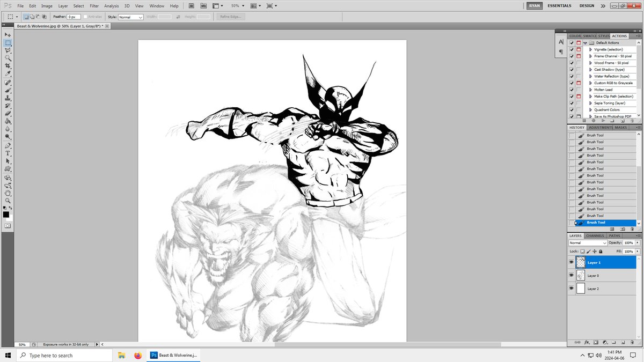Open the Image menu

tap(47, 6)
